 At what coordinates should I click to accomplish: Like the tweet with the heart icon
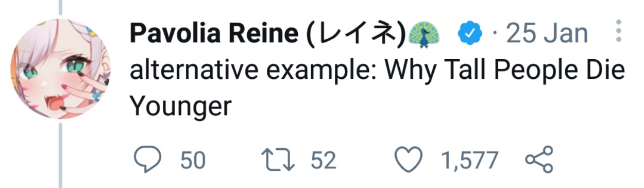[409, 160]
